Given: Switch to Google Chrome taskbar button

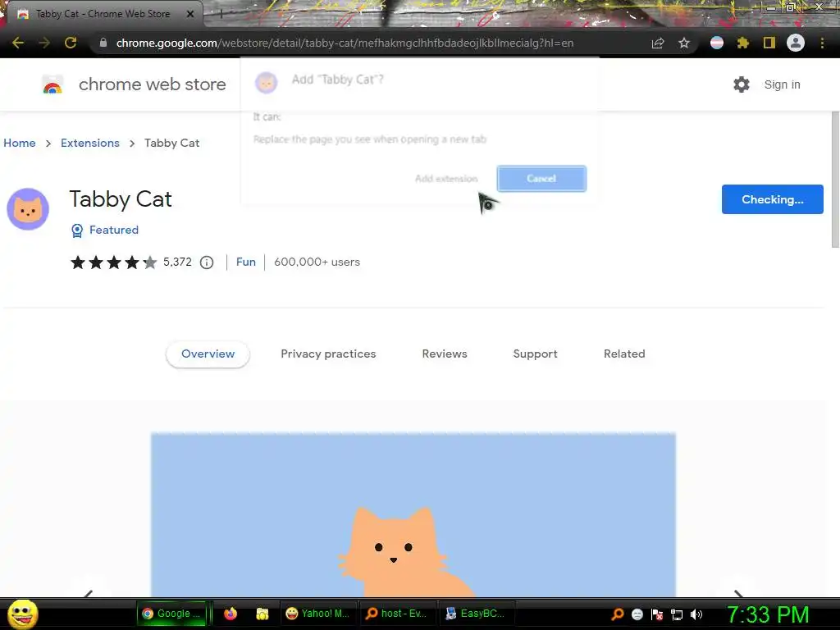Looking at the screenshot, I should pyautogui.click(x=171, y=614).
